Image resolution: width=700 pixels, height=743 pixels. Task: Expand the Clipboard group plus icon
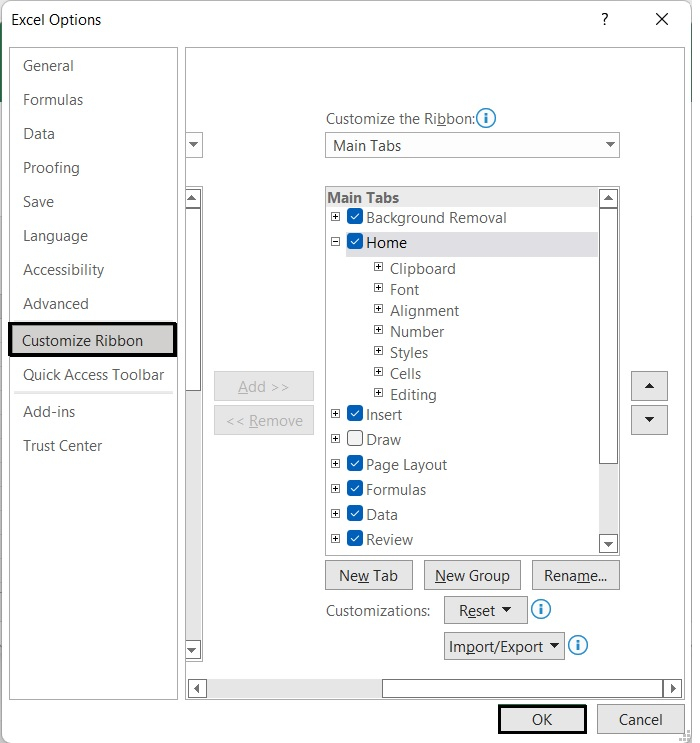[x=379, y=267]
